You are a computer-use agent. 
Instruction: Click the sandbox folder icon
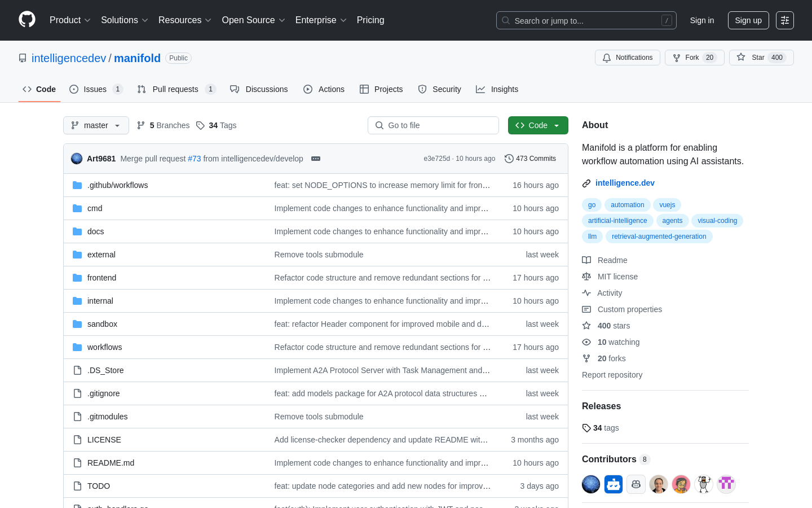tap(77, 324)
